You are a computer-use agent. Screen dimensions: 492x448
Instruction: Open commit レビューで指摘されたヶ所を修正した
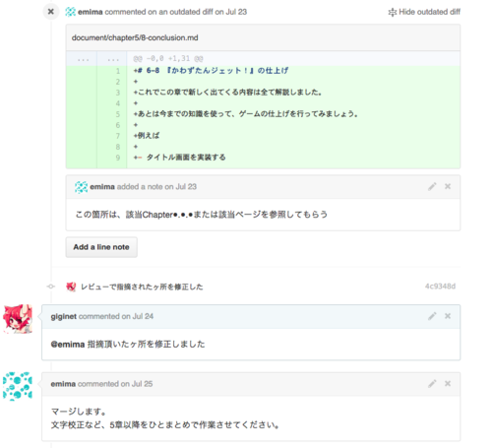[142, 287]
